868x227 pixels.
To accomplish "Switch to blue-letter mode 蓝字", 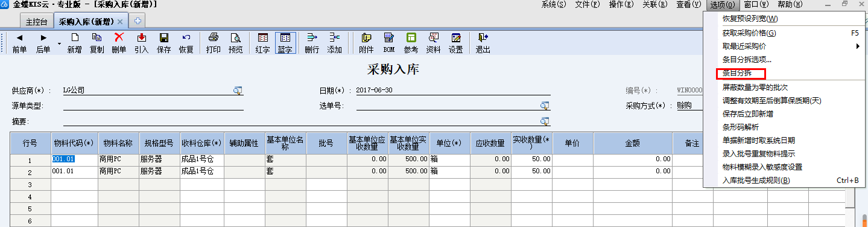I will [285, 43].
